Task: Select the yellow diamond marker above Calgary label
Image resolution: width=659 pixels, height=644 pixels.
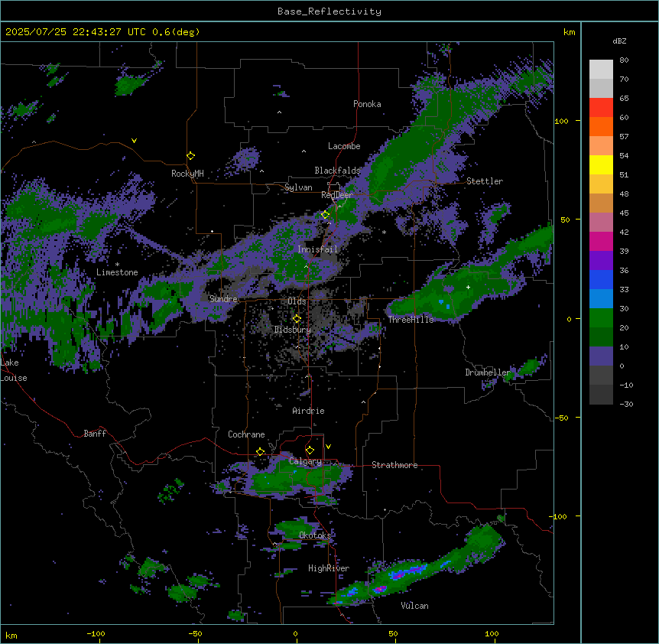Action: pos(310,450)
